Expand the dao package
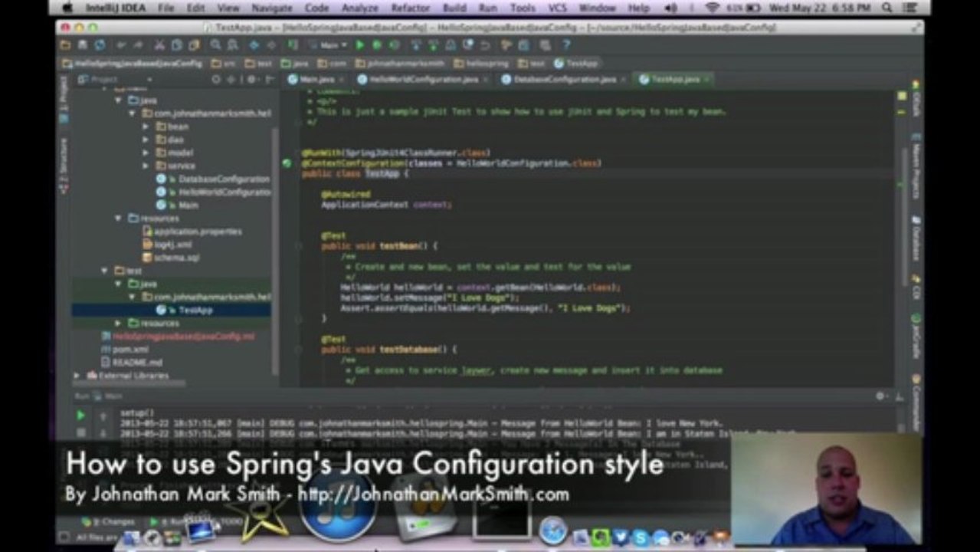 pyautogui.click(x=146, y=140)
